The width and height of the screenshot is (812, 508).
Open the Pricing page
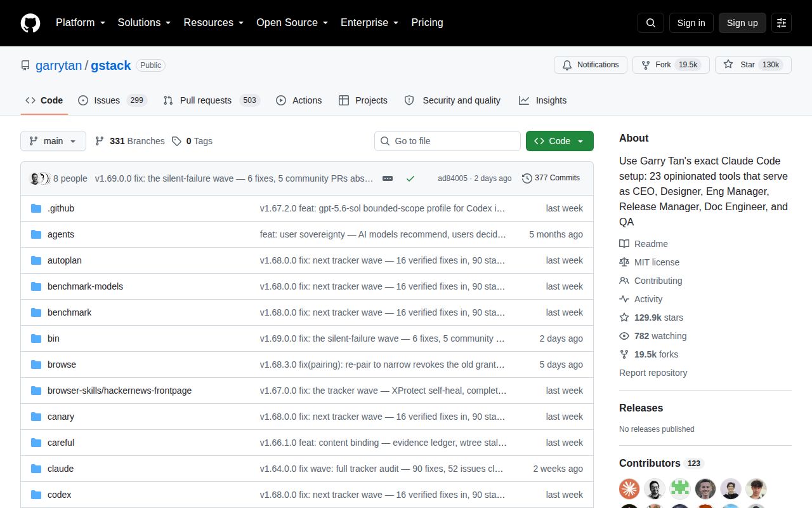pos(427,22)
